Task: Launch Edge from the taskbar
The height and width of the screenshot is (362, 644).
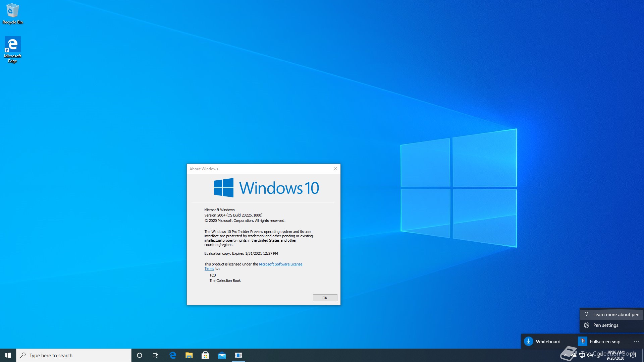Action: pos(173,355)
